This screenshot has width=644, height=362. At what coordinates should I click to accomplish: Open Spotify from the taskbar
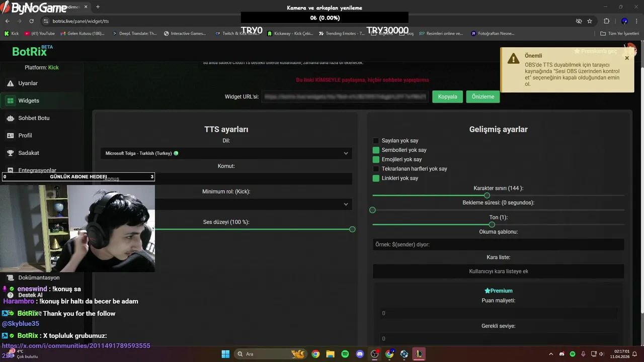coord(345,354)
